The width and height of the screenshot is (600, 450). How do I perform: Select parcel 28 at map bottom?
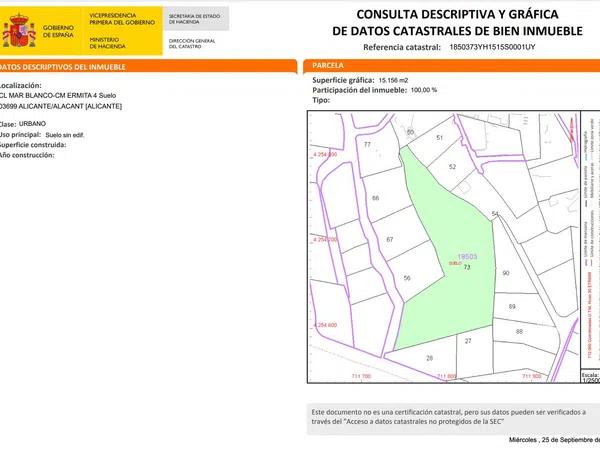point(430,357)
